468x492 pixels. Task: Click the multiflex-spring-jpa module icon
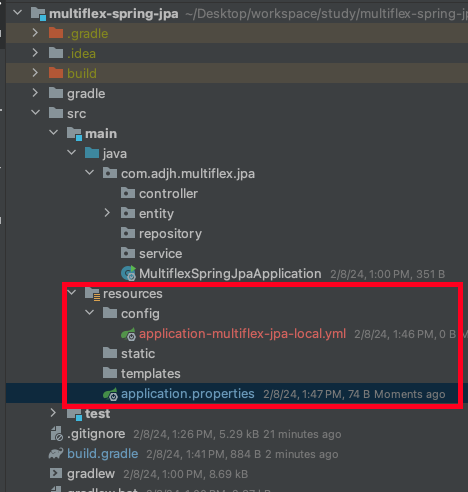(x=38, y=14)
